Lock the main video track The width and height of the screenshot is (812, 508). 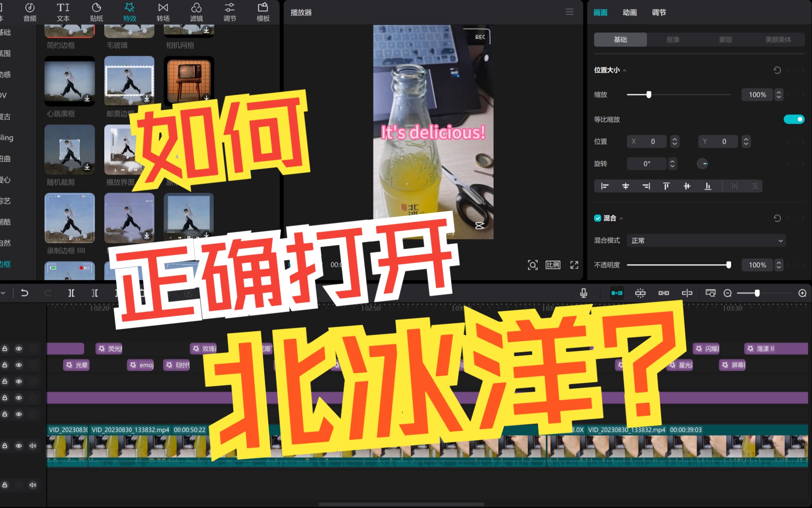click(x=5, y=446)
